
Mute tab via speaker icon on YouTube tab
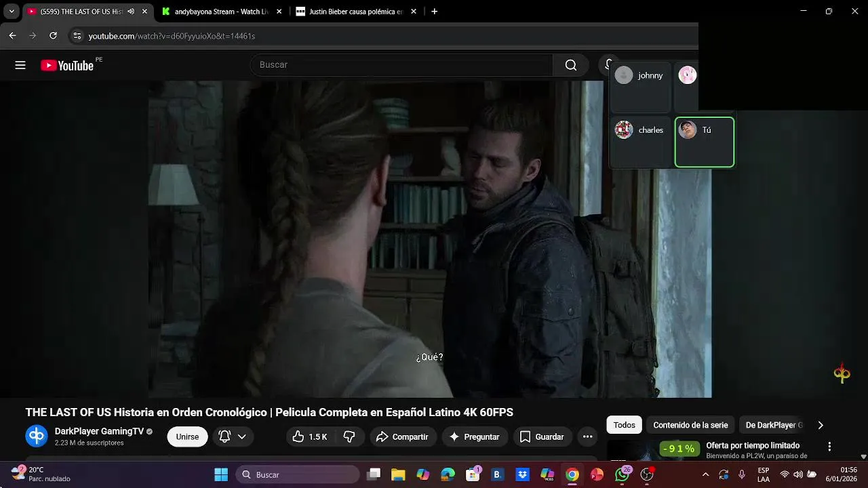click(x=131, y=12)
